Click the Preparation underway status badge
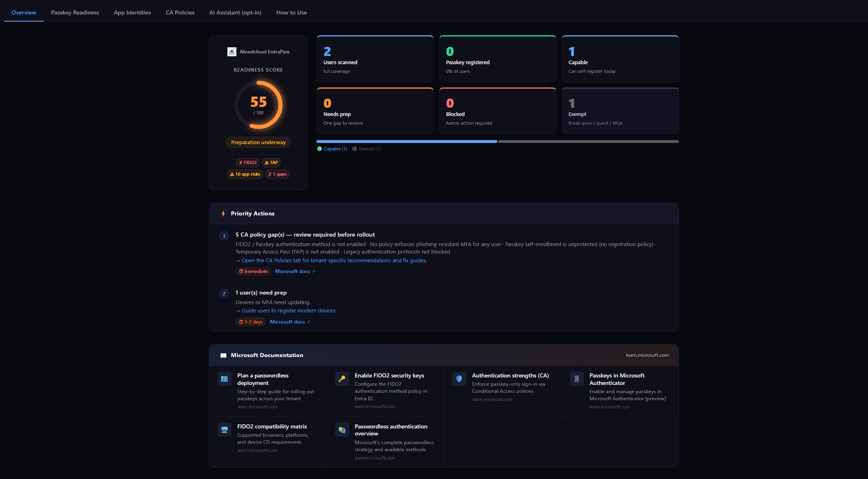Image resolution: width=868 pixels, height=479 pixels. coord(258,142)
